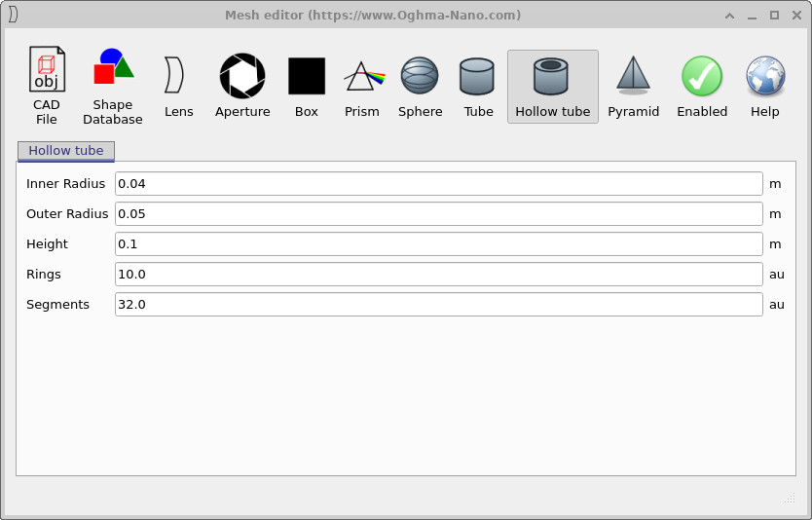Select the Hollow tube shape button
Viewport: 812px width, 520px height.
point(552,86)
